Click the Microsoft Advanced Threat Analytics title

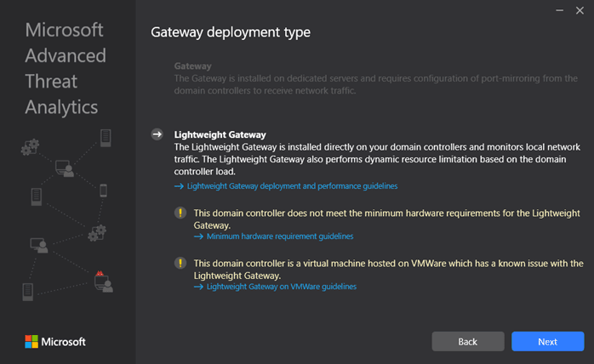coord(66,68)
